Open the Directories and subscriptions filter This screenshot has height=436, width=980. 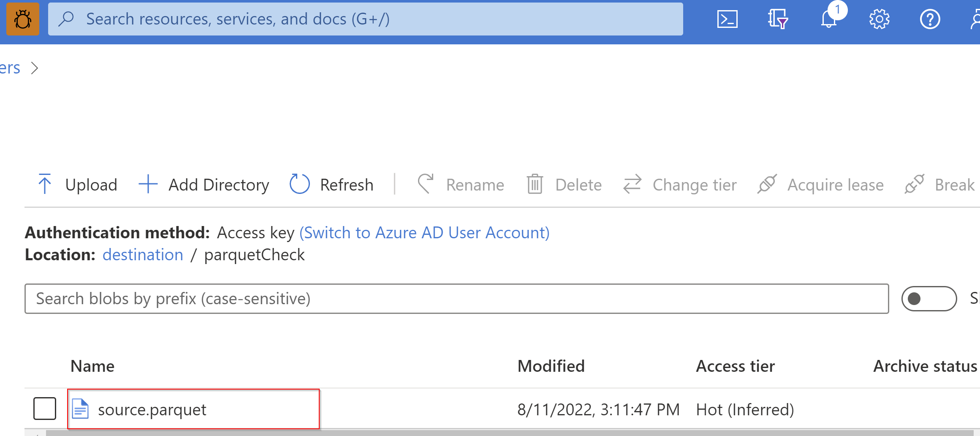click(x=778, y=19)
